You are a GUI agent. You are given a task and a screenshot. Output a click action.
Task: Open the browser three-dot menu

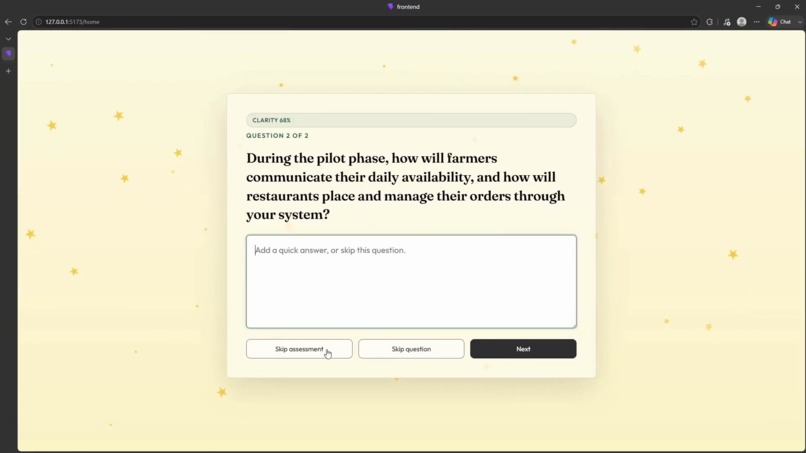(x=757, y=22)
